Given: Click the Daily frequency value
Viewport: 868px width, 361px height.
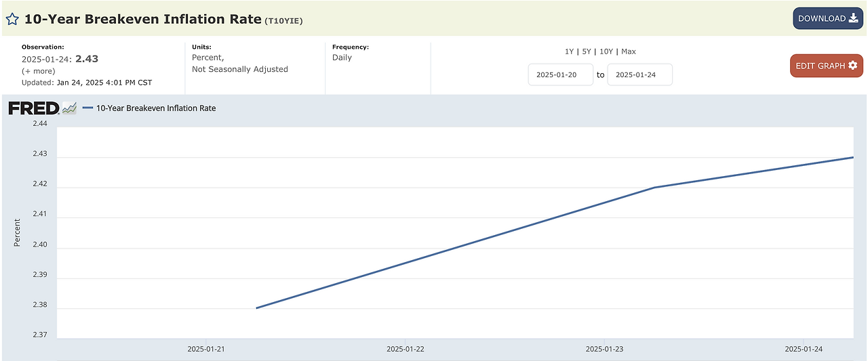Looking at the screenshot, I should click(x=342, y=58).
